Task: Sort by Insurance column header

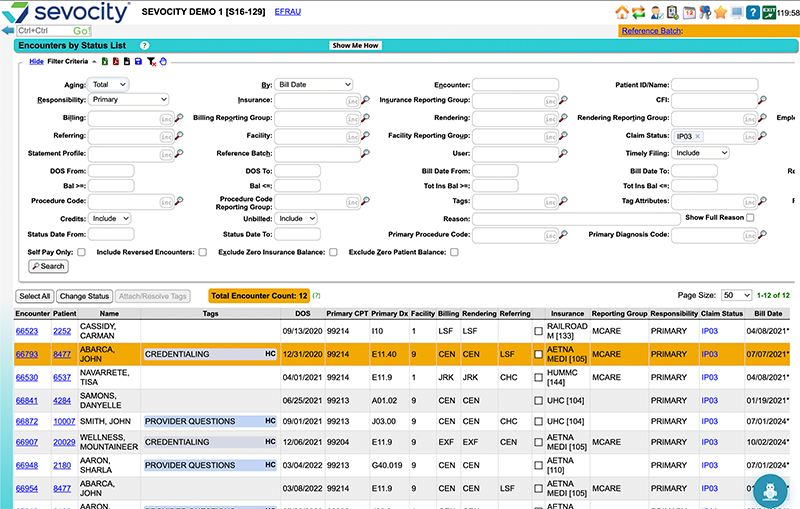Action: [567, 314]
